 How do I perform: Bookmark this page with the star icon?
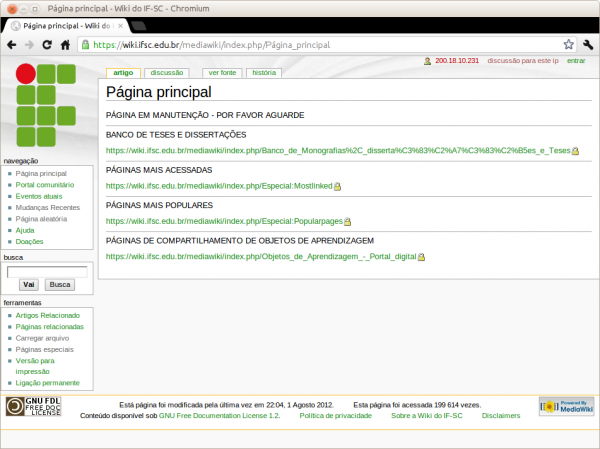coord(568,45)
